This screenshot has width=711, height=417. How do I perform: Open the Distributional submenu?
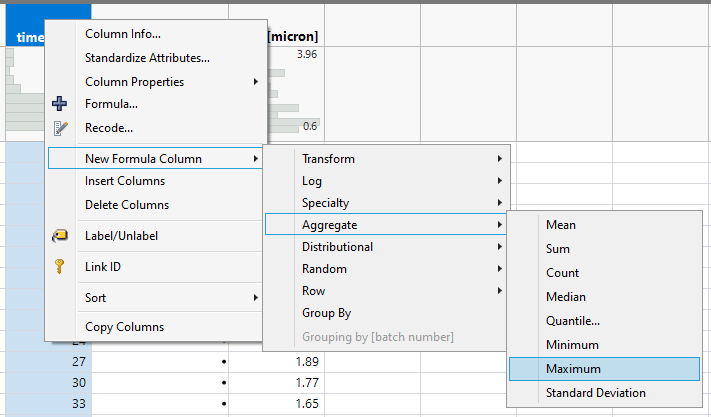[x=385, y=247]
